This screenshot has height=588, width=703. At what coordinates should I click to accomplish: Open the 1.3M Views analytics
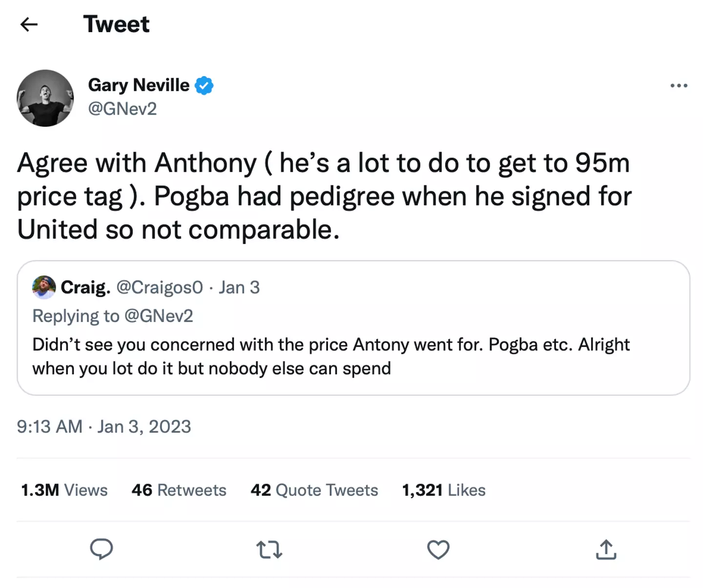point(64,490)
